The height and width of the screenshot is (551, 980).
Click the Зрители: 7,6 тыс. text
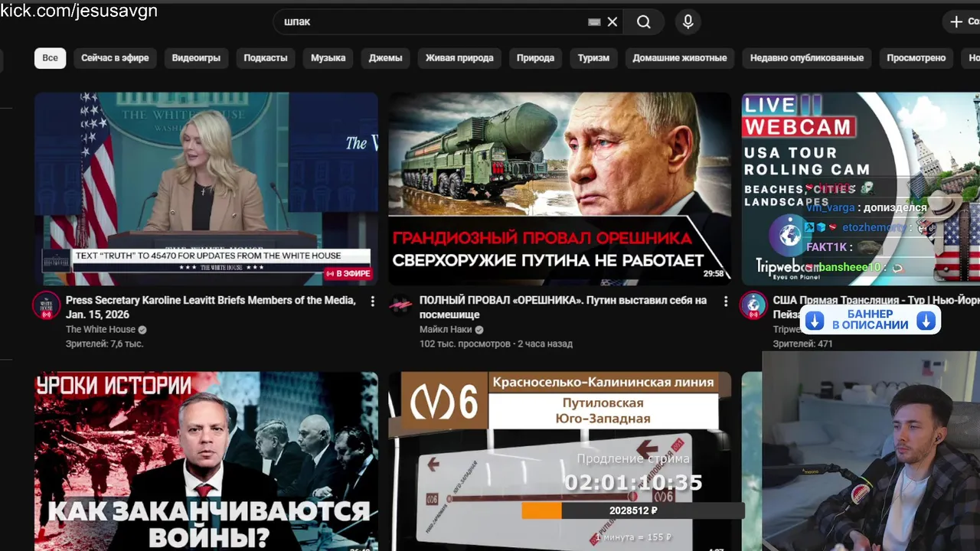[104, 344]
